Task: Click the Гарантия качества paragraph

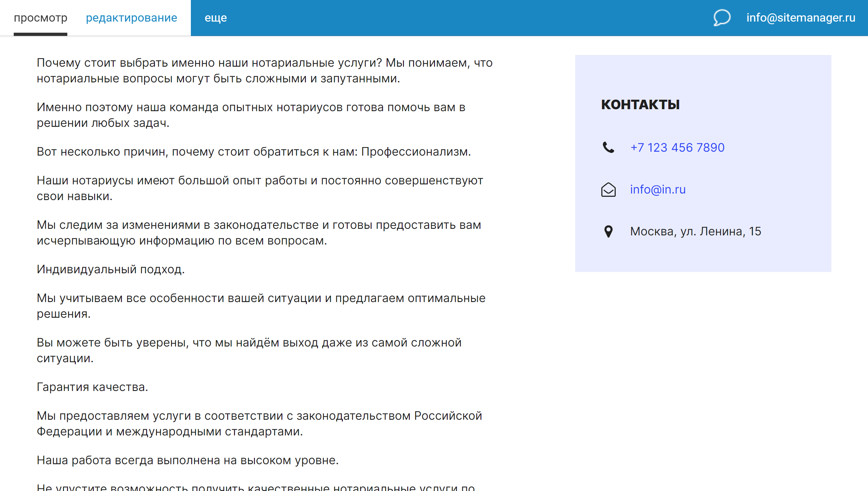Action: pos(93,387)
